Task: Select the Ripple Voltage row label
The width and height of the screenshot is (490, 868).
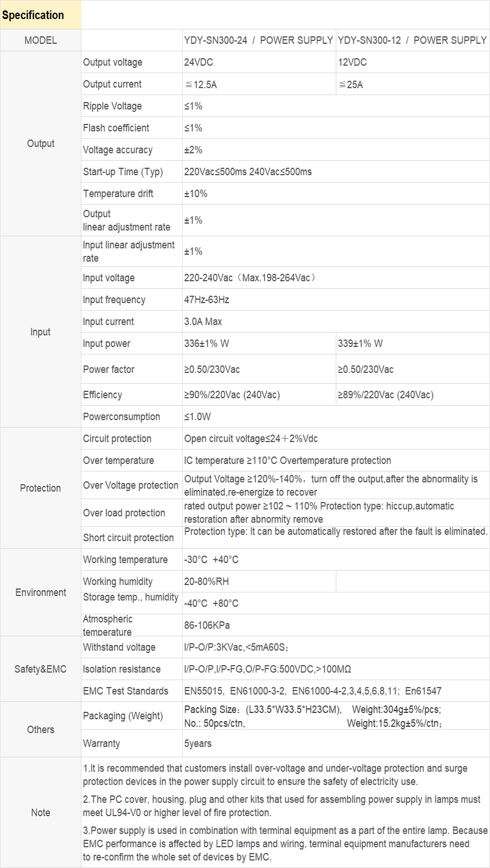Action: 112,106
